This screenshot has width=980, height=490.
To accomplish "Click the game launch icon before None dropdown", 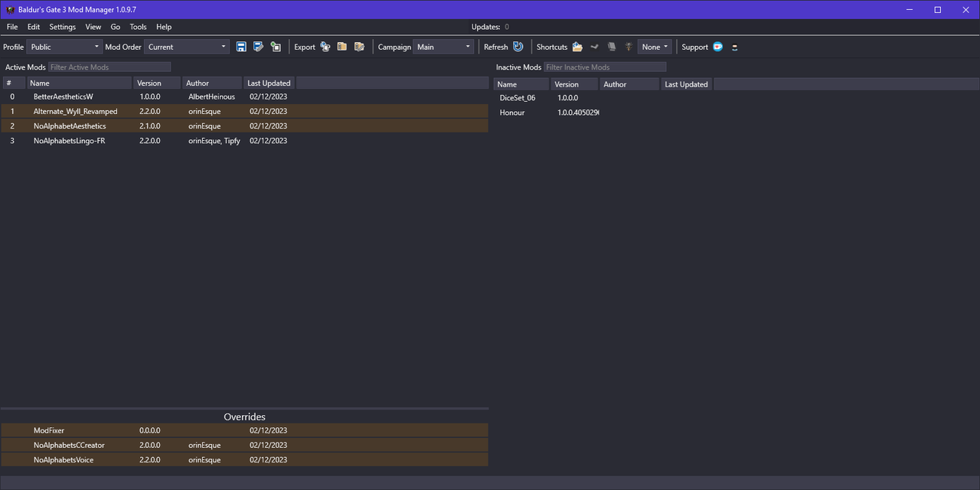I will (628, 47).
